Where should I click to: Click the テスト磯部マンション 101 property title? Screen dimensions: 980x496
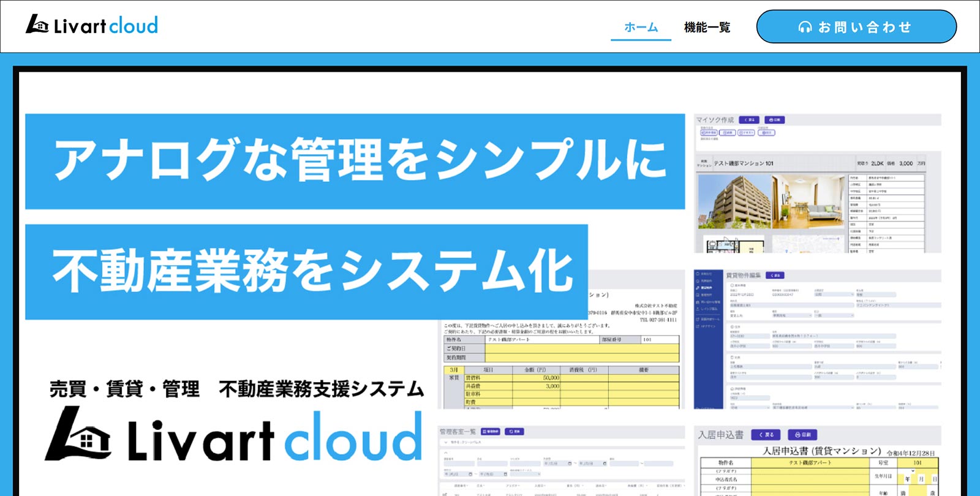[x=744, y=163]
